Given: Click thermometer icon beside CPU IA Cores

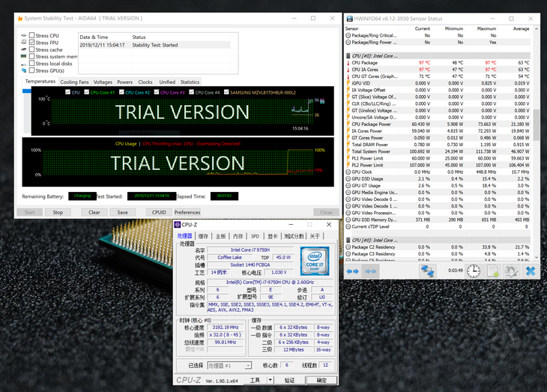Looking at the screenshot, I should [x=348, y=70].
